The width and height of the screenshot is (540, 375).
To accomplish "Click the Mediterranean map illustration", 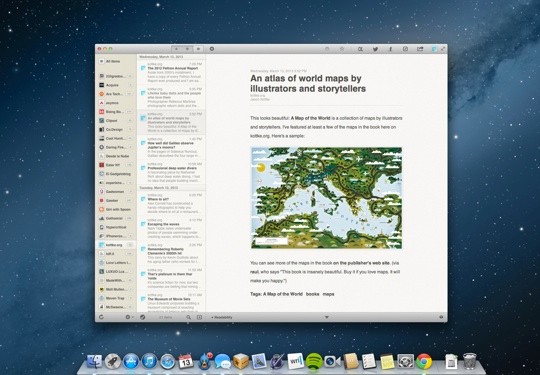I will (x=326, y=198).
